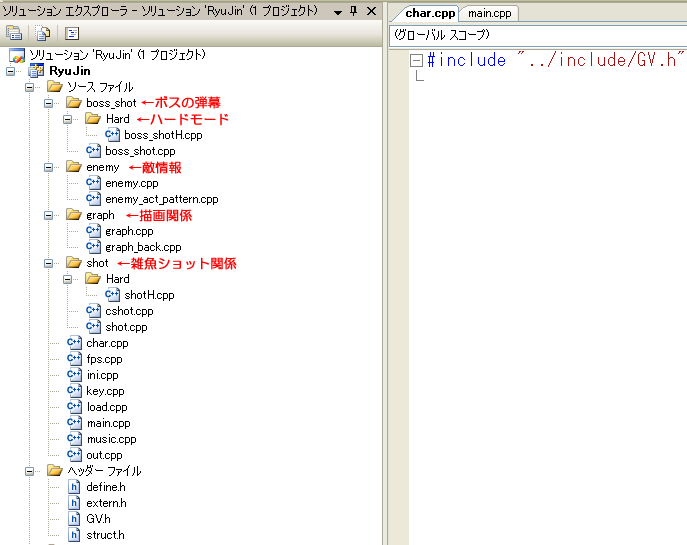
Task: Click the "../include/GV.h" string in code
Action: [x=601, y=60]
